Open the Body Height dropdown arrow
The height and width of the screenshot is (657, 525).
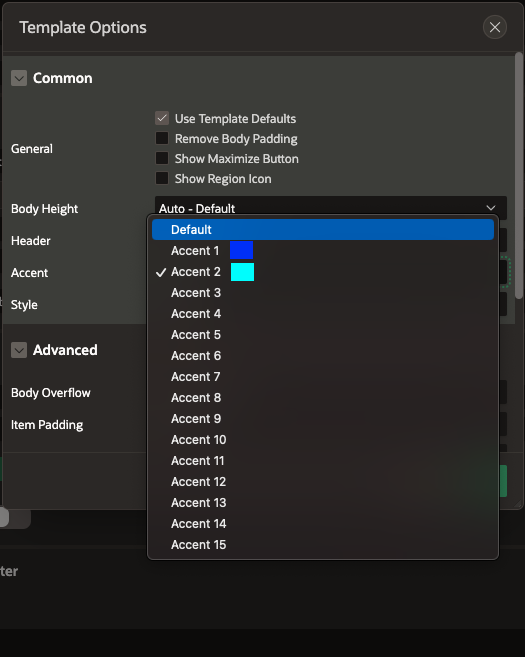(x=491, y=208)
